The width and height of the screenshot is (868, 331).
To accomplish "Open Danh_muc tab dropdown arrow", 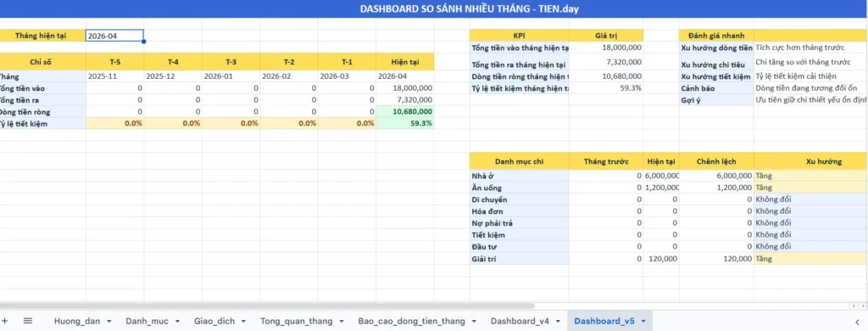I will point(177,321).
